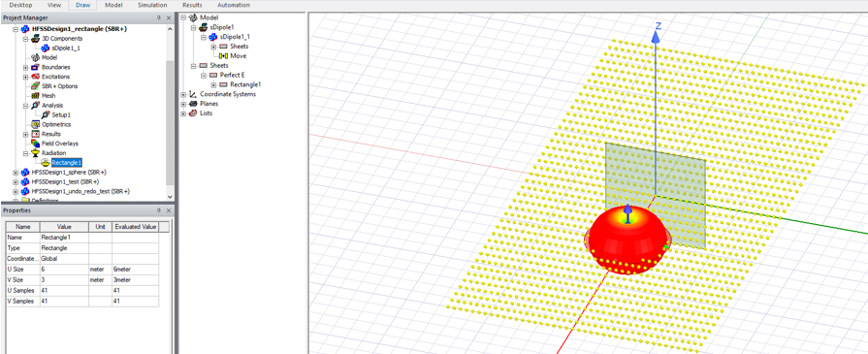Image resolution: width=868 pixels, height=354 pixels.
Task: Open the SBR+ Options icon
Action: (36, 86)
